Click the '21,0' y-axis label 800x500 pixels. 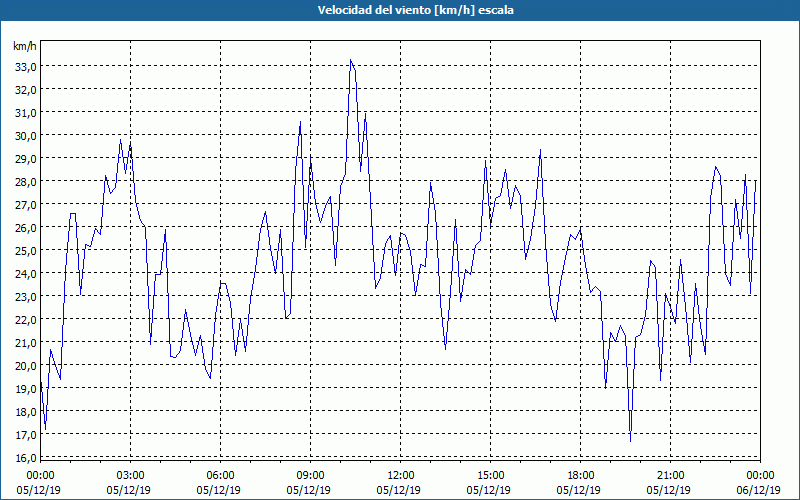25,342
